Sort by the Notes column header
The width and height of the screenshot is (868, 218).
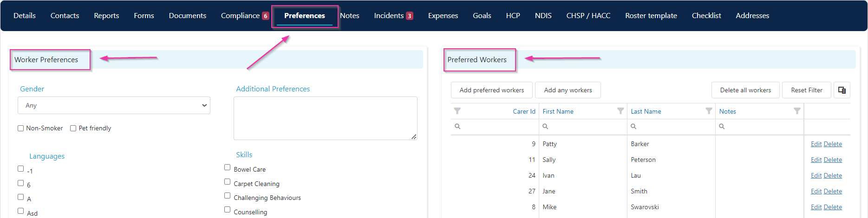click(x=728, y=111)
